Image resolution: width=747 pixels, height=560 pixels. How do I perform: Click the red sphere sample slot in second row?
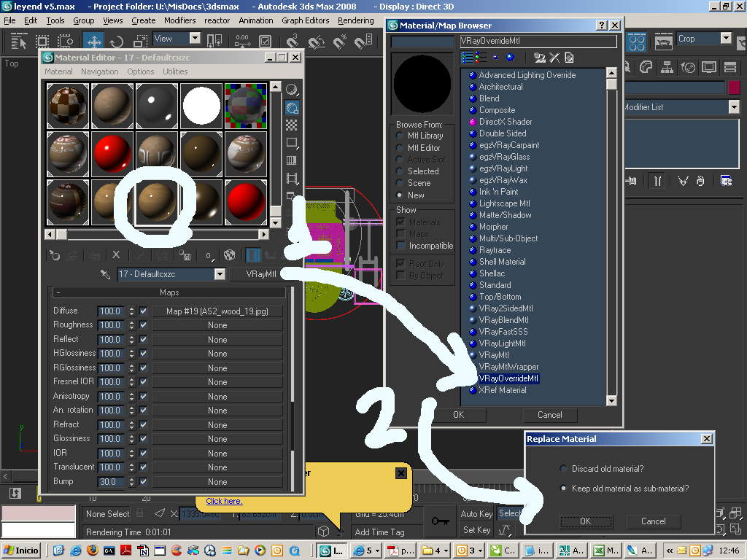tap(112, 153)
